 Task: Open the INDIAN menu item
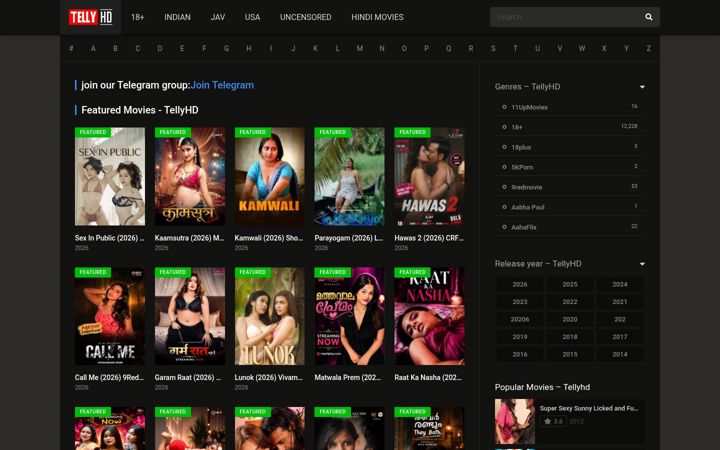point(177,17)
